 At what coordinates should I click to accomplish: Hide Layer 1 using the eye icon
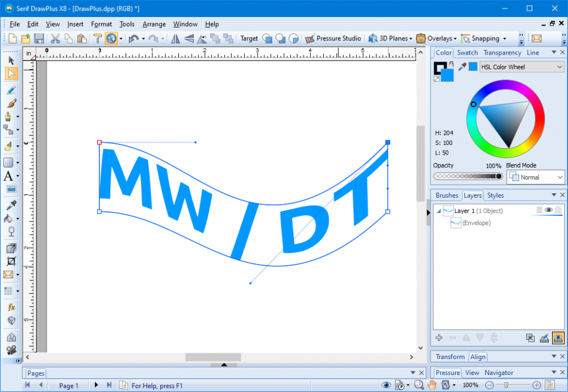pos(549,210)
